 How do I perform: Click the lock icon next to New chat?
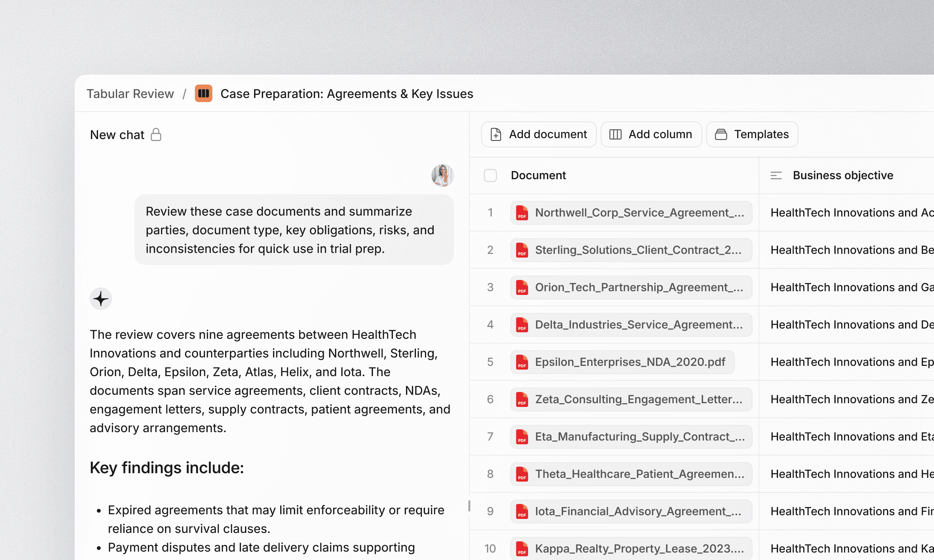(x=156, y=135)
